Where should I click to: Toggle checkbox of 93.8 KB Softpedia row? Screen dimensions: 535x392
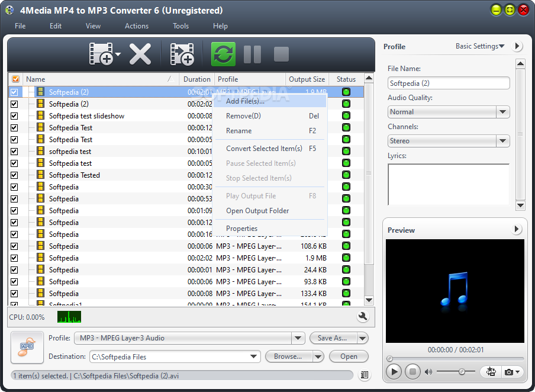pos(14,281)
